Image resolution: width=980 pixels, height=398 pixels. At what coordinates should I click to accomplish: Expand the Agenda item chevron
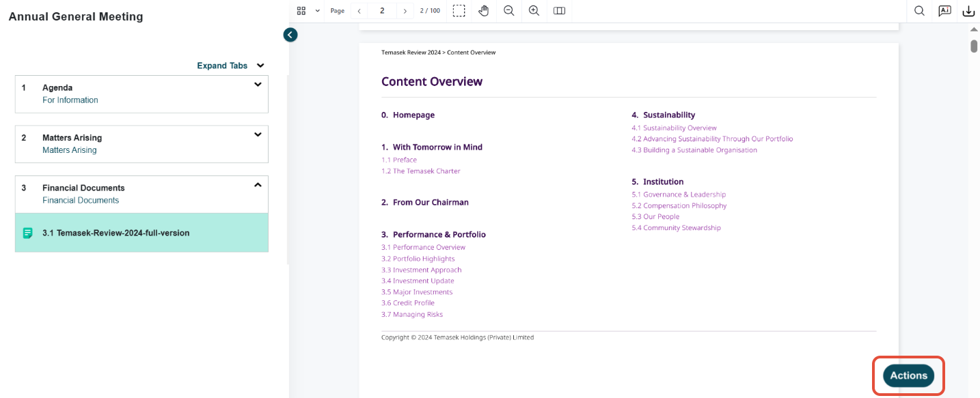point(258,85)
